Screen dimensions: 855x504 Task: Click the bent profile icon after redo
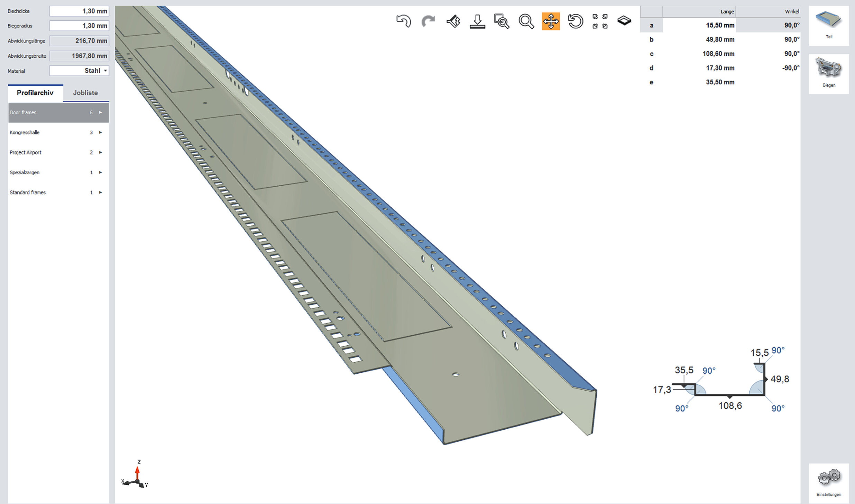coord(453,21)
